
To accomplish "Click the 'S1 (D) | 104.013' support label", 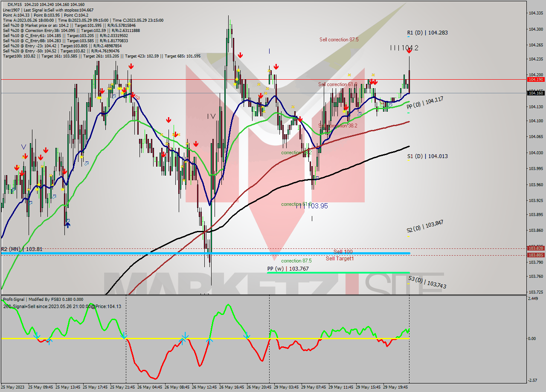I will (427, 156).
